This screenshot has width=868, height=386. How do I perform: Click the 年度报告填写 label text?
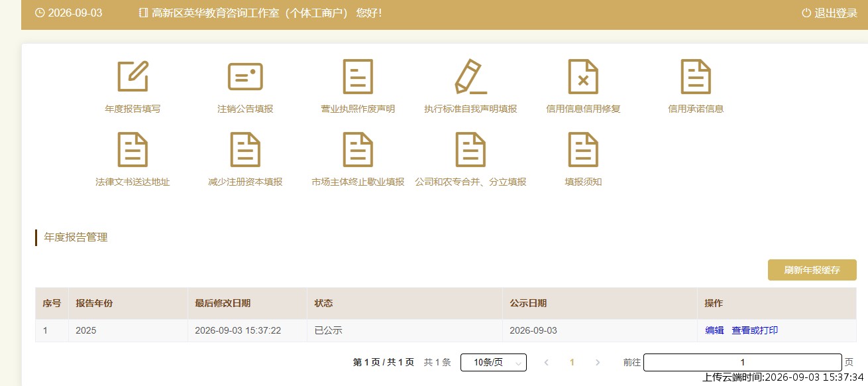(x=133, y=109)
